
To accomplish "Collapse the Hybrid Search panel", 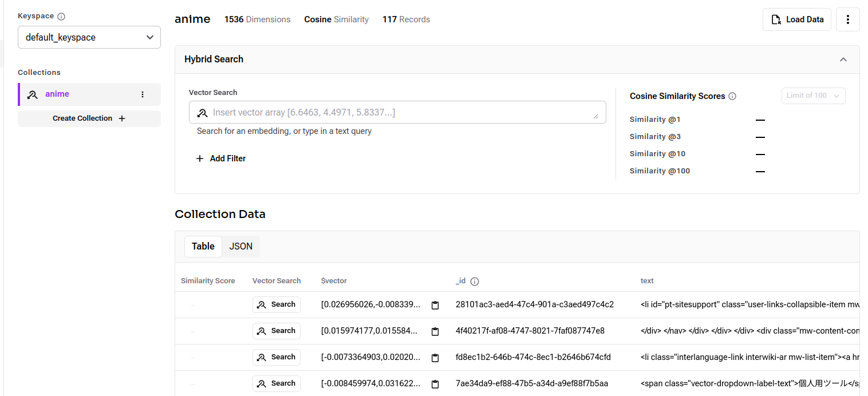I will (843, 60).
